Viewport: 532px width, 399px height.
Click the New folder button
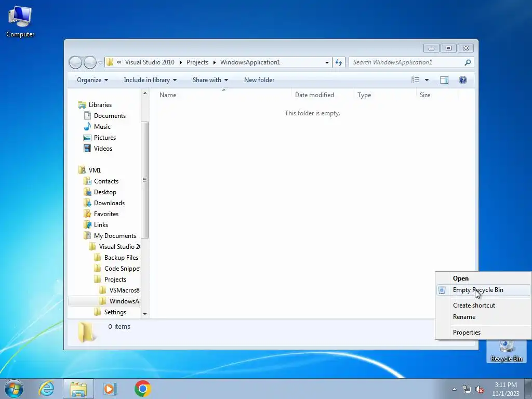(x=259, y=80)
